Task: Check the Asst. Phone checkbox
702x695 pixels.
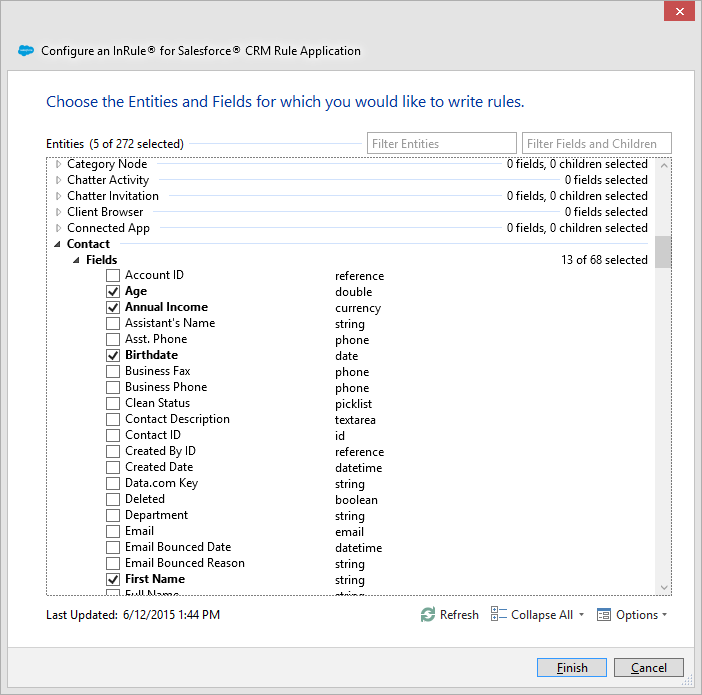Action: [x=113, y=339]
